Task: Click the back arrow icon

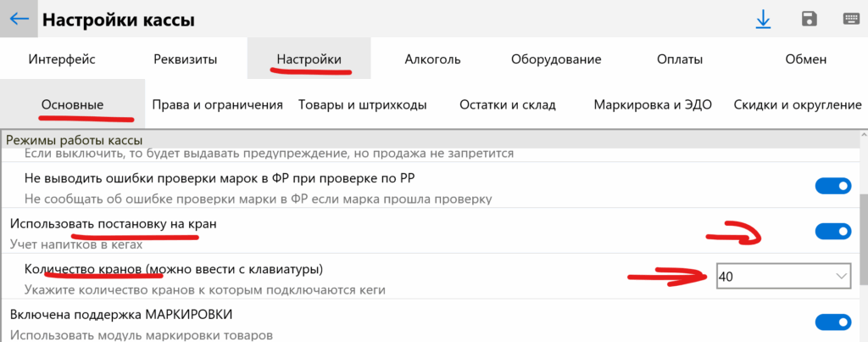Action: click(19, 19)
